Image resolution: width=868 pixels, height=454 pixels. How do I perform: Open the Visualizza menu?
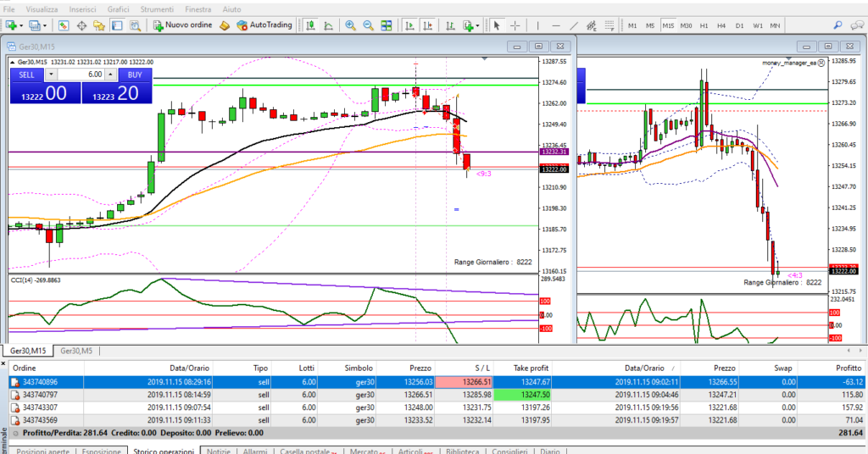coord(42,9)
